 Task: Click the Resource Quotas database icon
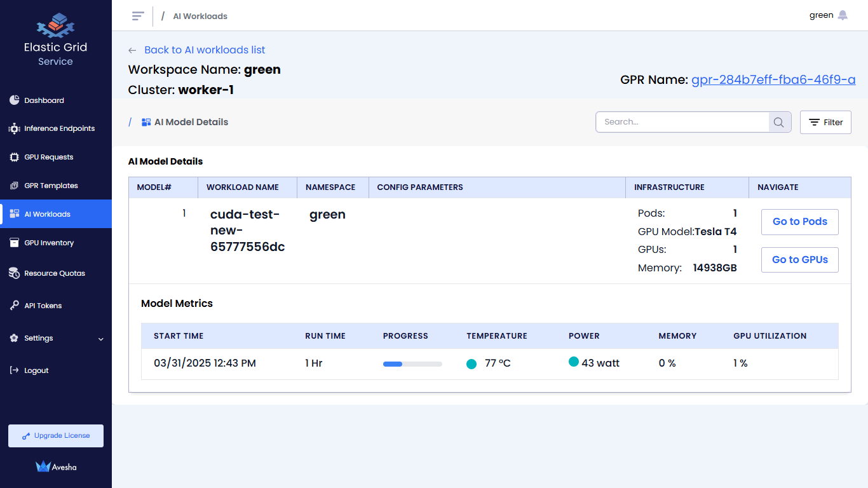(14, 273)
